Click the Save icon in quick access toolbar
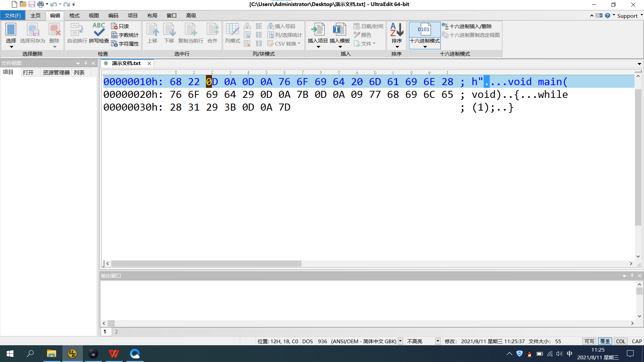 pyautogui.click(x=32, y=4)
